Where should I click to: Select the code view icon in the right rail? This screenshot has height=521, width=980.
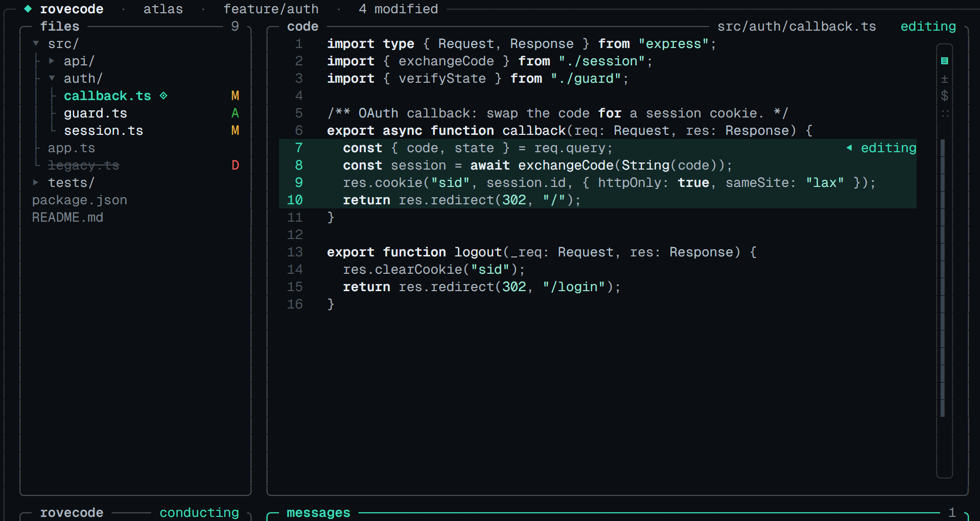pos(944,61)
